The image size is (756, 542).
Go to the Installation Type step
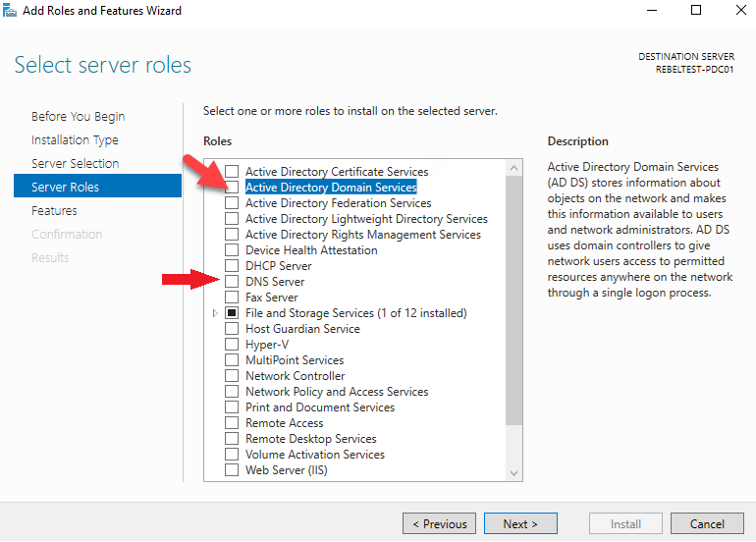coord(75,140)
